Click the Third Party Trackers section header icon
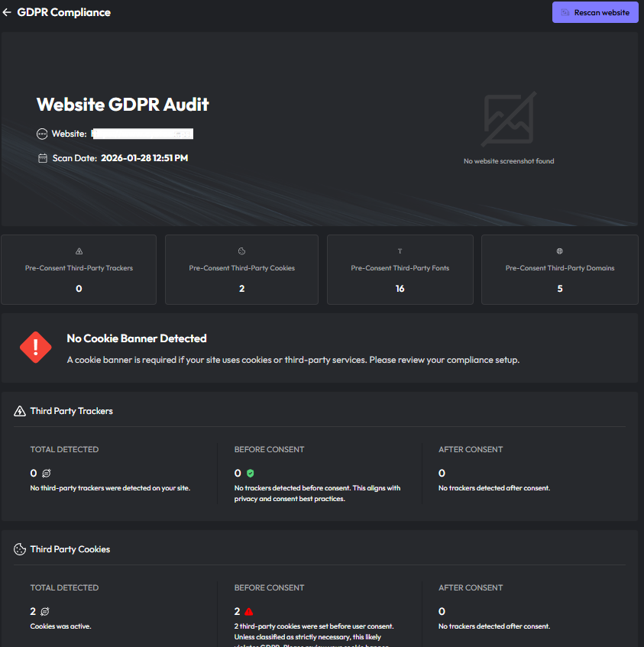This screenshot has width=644, height=647. tap(20, 411)
